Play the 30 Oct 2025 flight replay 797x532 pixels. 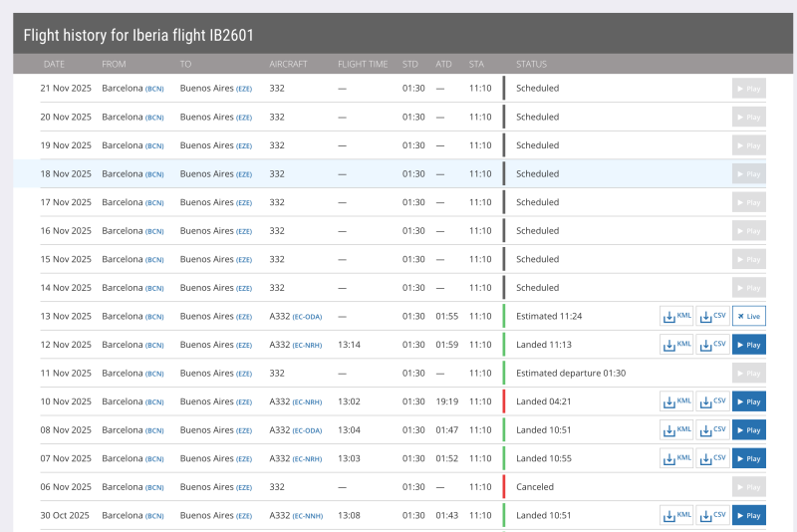(x=748, y=515)
